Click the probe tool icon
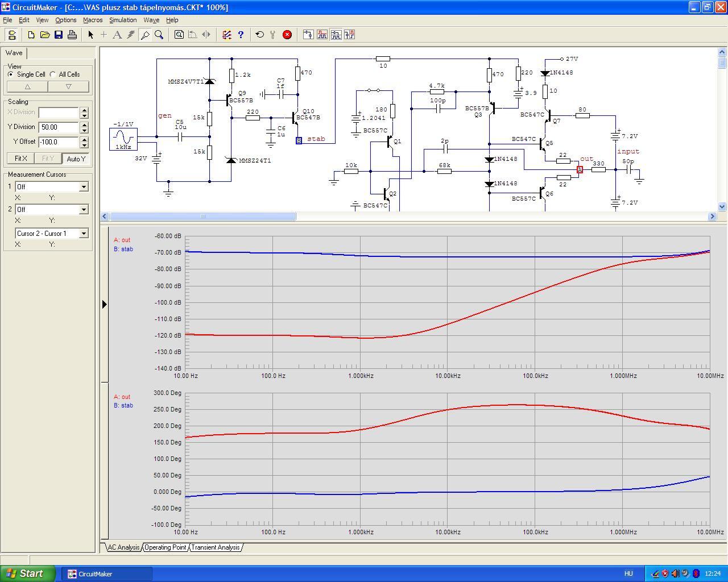Viewport: 728px width, 582px height. 145,35
